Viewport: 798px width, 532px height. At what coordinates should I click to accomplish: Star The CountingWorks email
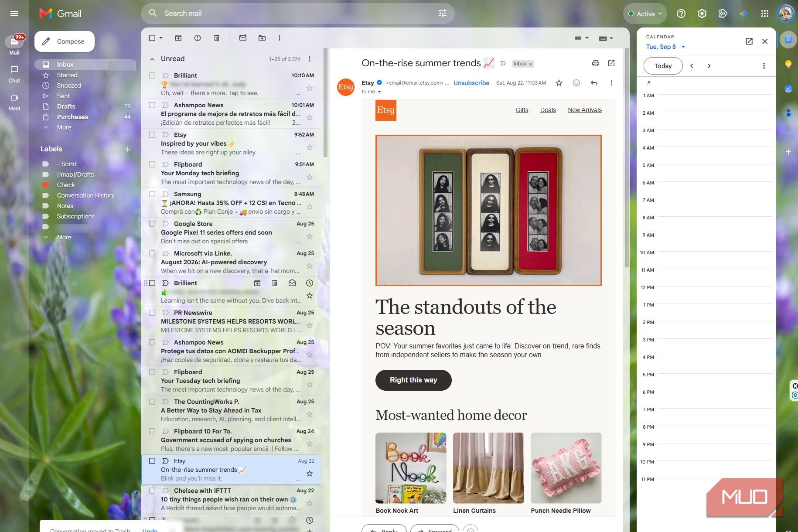[310, 414]
